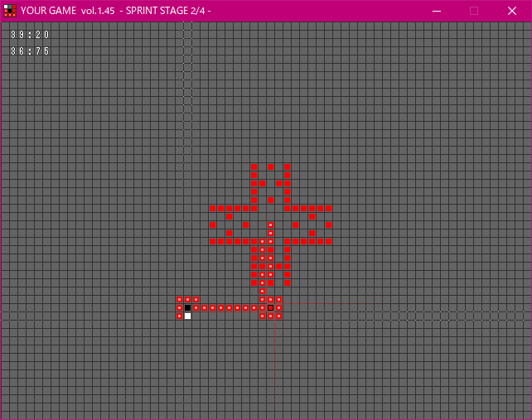Viewport: 532px width, 420px height.
Task: Select the red square with black border
Action: coord(270,307)
